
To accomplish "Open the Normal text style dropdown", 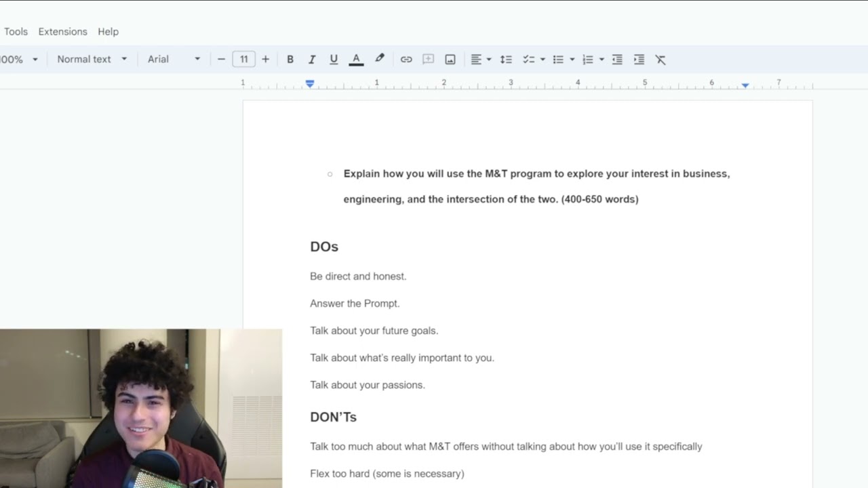I will pyautogui.click(x=92, y=60).
